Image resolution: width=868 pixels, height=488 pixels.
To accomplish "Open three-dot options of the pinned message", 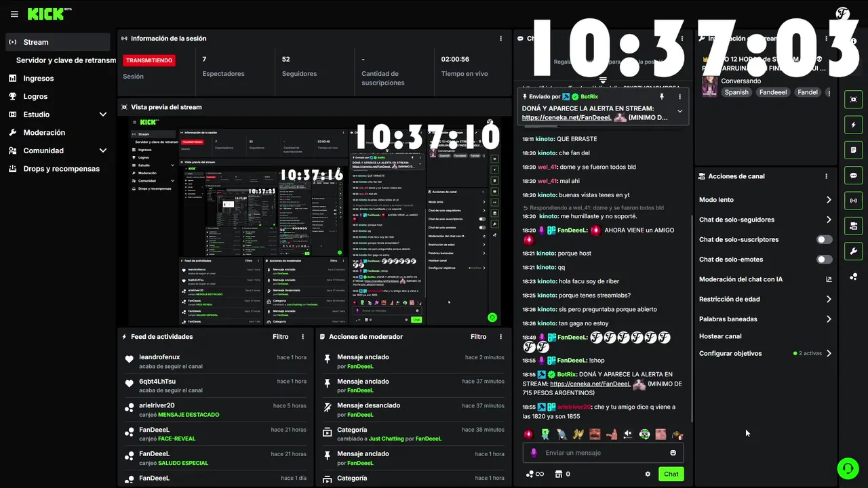I will click(680, 97).
